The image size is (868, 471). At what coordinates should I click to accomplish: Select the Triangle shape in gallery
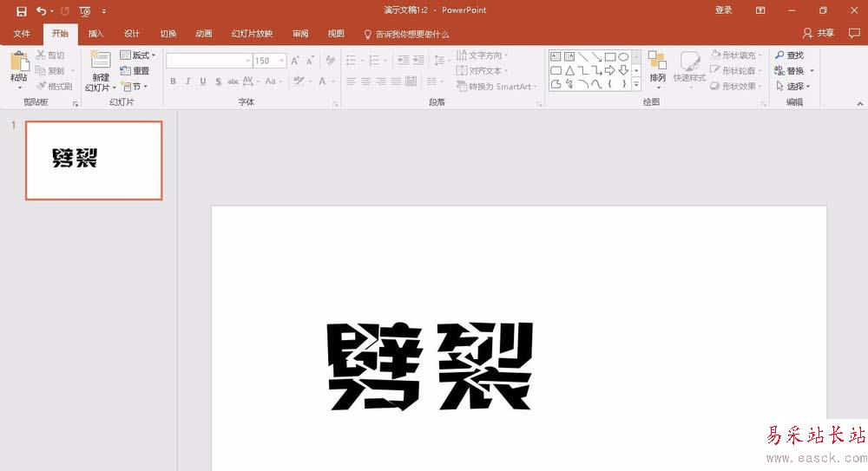point(569,70)
